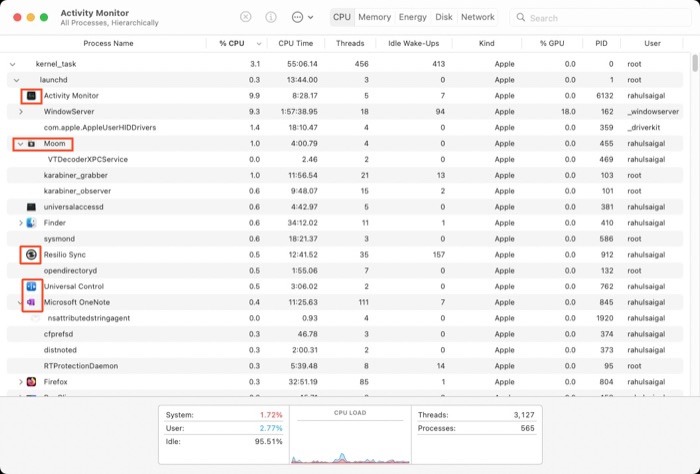Click the Finder icon in the list
The height and width of the screenshot is (474, 700).
pos(31,223)
